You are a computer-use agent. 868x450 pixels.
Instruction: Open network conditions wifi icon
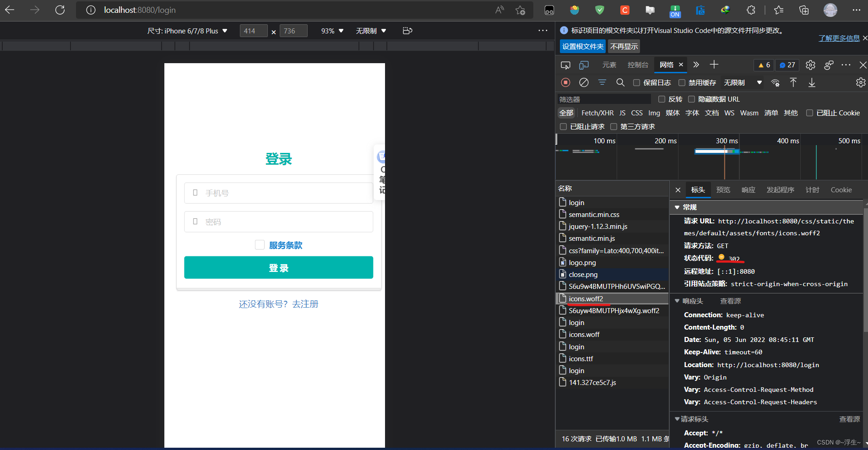click(775, 82)
